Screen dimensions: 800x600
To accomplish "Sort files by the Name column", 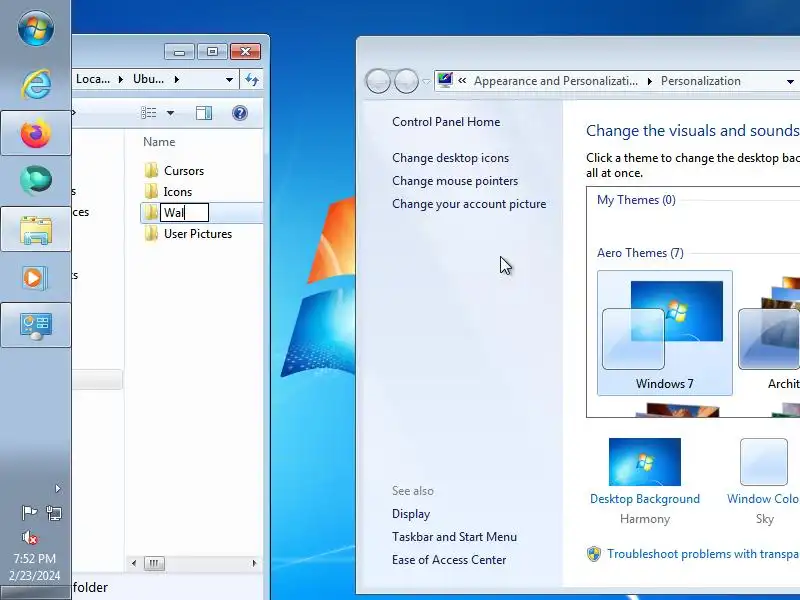I will (x=159, y=142).
